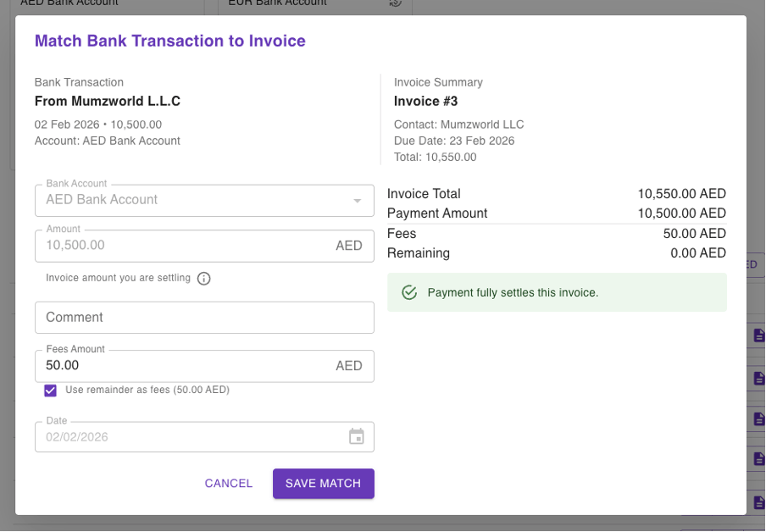
Task: Focus the Comment text field
Action: (x=204, y=318)
